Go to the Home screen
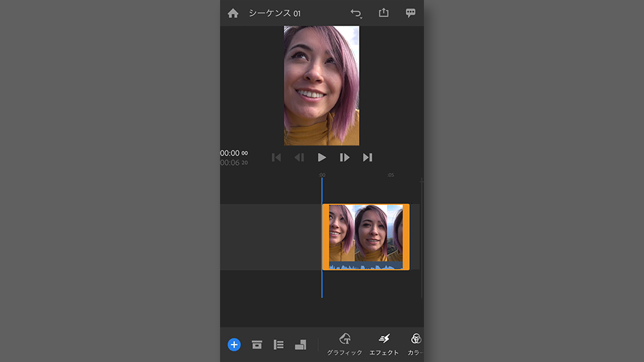Image resolution: width=644 pixels, height=362 pixels. 233,13
